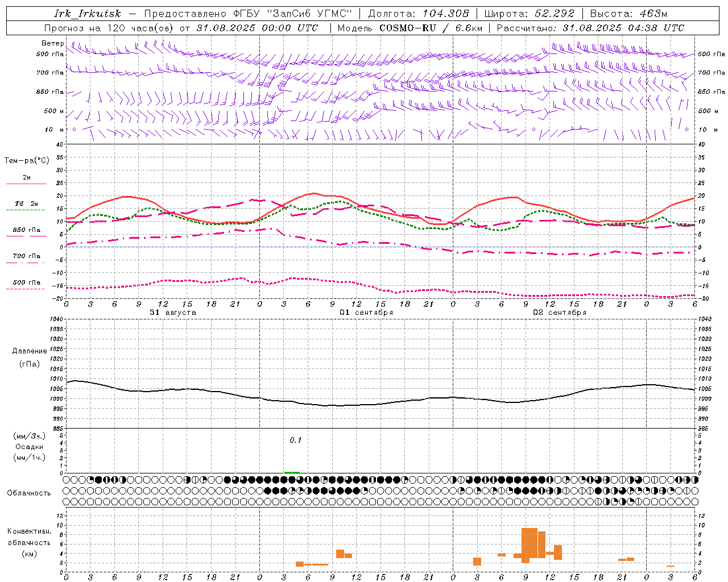Image resolution: width=728 pixels, height=582 pixels.
Task: Click the Осадки precipitation label
Action: [30, 447]
